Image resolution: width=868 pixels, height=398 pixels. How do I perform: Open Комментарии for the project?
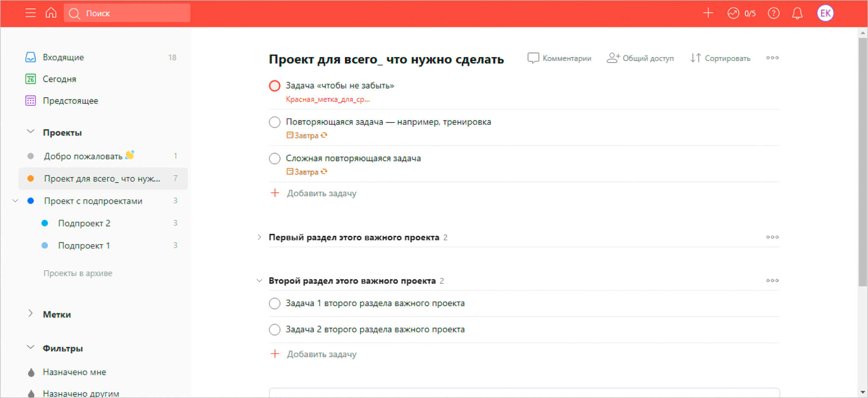tap(559, 58)
